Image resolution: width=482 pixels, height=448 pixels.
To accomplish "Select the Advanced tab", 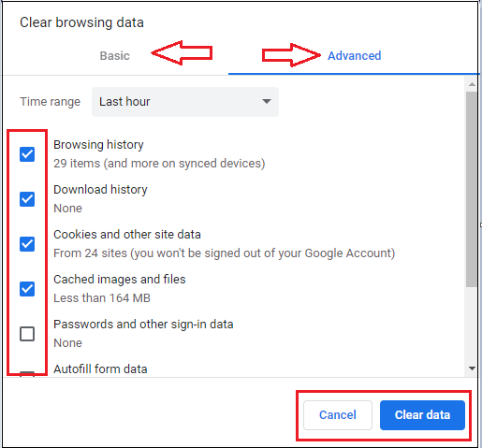I will coord(354,56).
